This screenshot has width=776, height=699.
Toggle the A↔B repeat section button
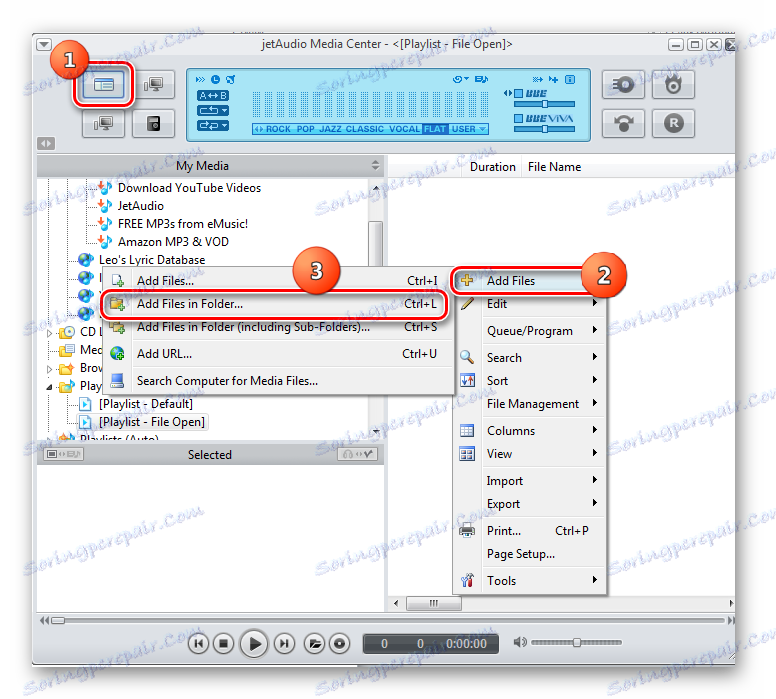coord(213,96)
